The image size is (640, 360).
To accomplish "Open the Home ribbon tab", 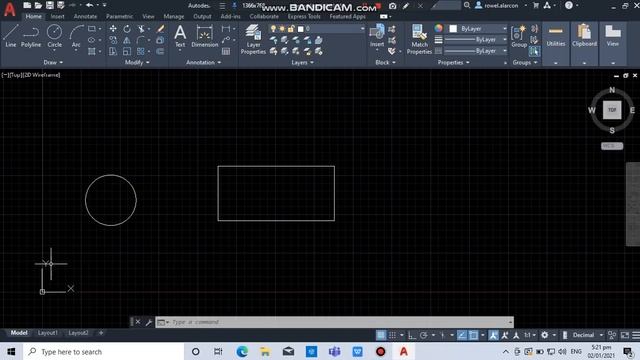I will 33,16.
